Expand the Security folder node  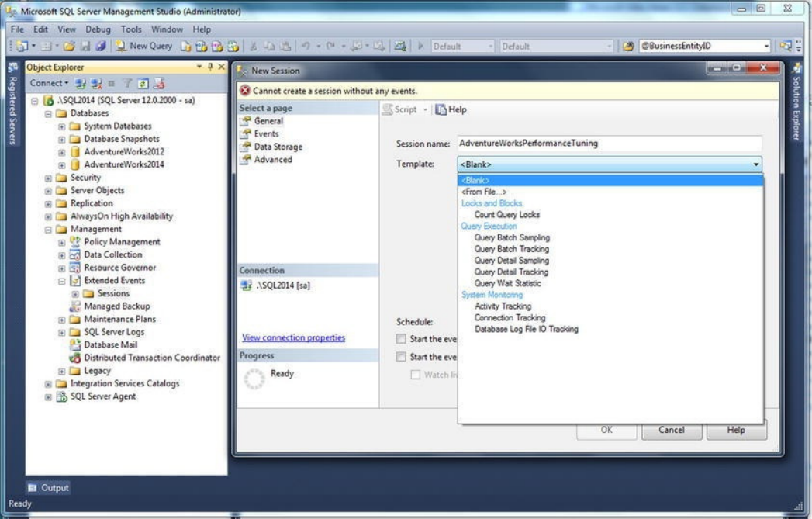coord(48,178)
